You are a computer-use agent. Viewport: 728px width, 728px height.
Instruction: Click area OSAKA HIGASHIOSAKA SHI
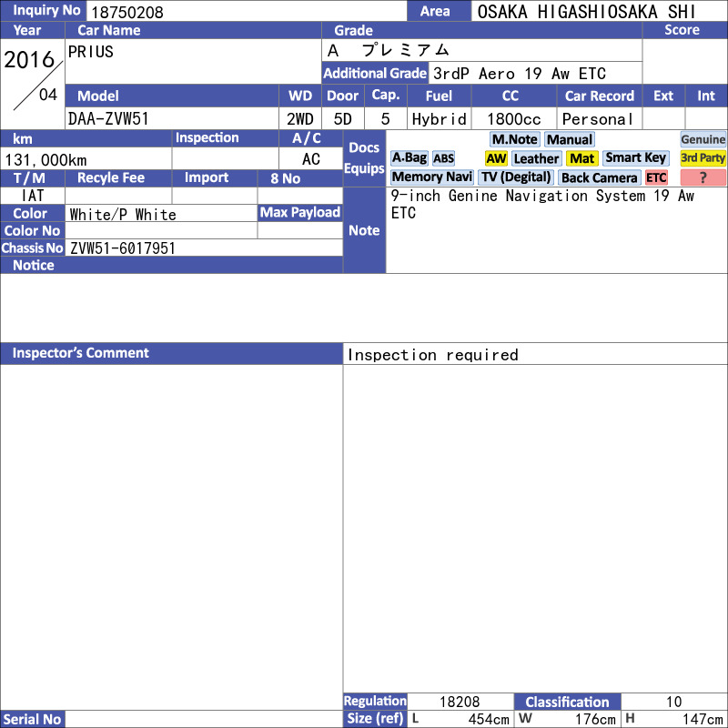[x=586, y=12]
